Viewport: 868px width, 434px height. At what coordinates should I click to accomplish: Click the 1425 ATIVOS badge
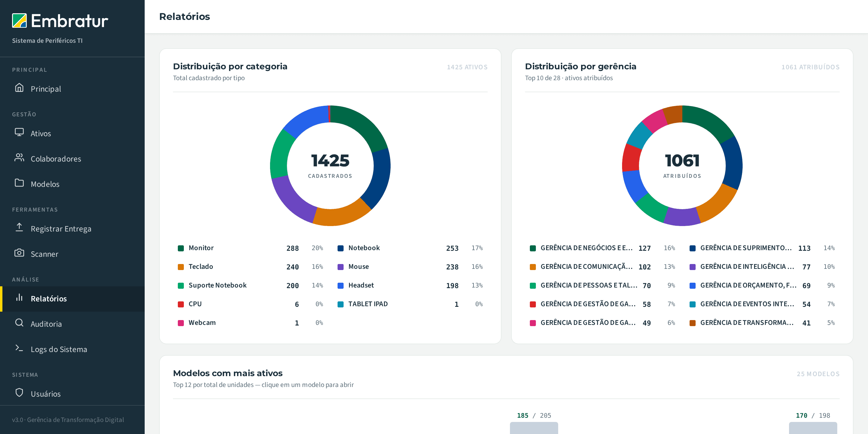(x=467, y=67)
